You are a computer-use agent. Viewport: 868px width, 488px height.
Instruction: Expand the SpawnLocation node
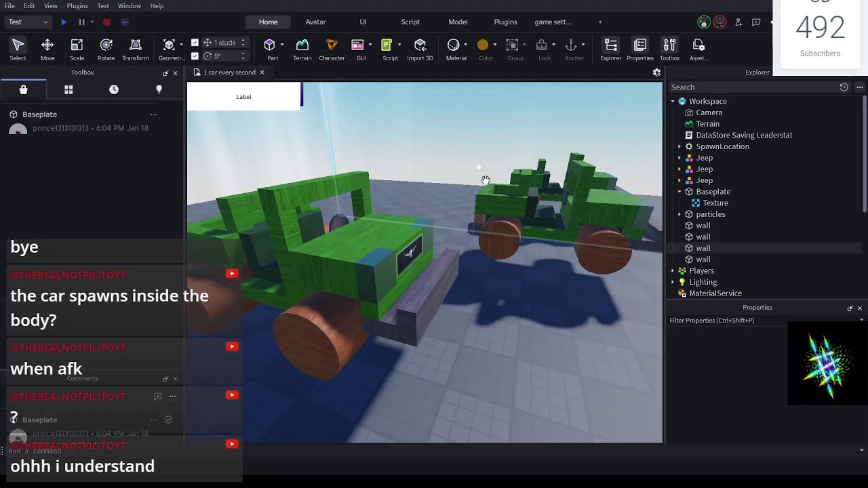coord(680,146)
